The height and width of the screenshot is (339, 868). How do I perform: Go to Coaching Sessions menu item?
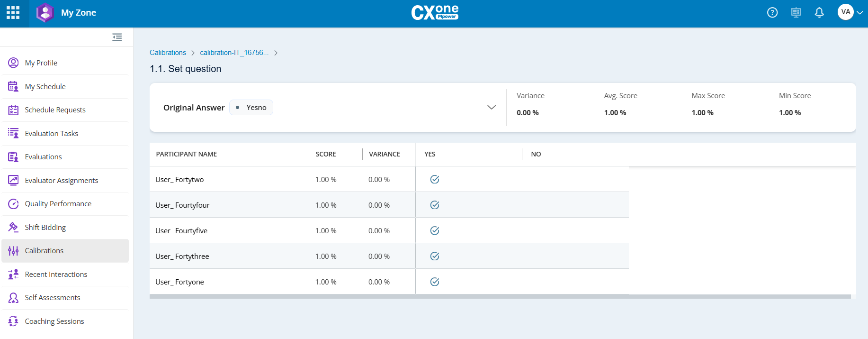click(54, 321)
